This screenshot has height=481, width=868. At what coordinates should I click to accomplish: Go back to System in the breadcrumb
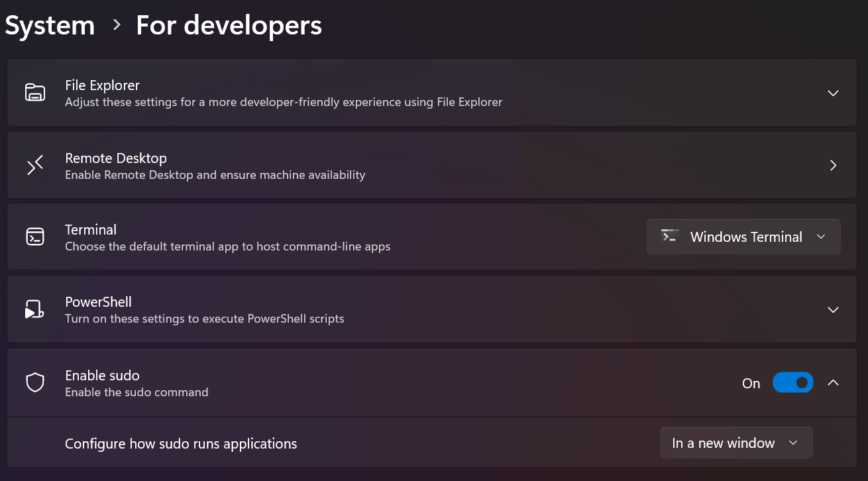pyautogui.click(x=50, y=25)
